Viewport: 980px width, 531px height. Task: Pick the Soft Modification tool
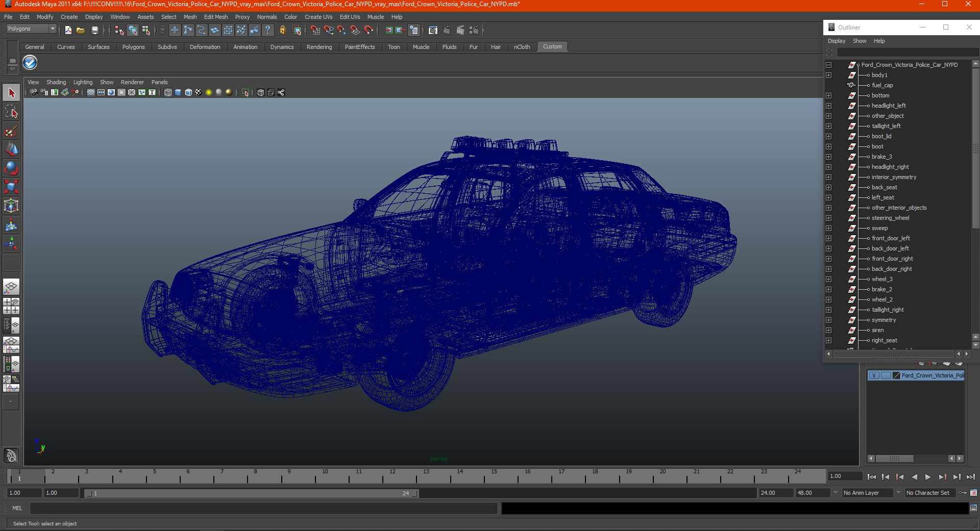point(11,225)
